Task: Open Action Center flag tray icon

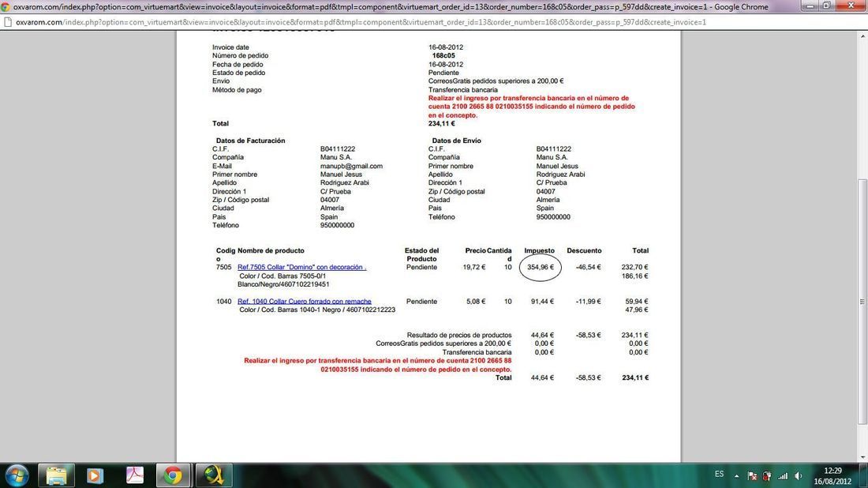Action: 752,476
